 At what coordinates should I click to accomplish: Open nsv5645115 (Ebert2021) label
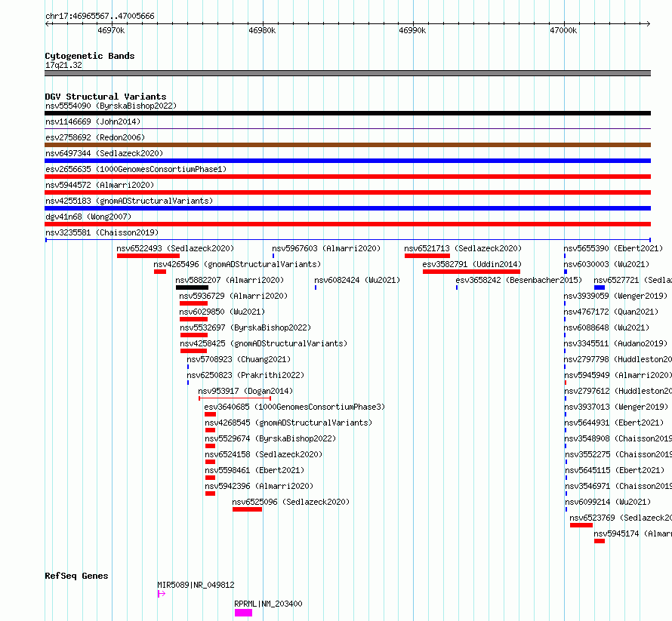pos(615,470)
